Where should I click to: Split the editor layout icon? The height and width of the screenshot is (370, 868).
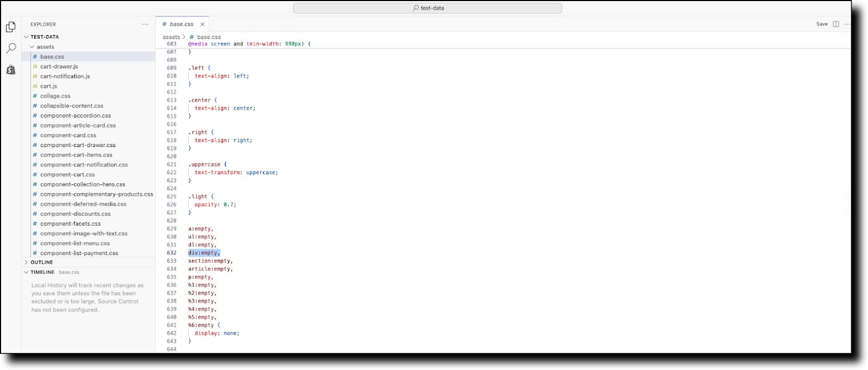(836, 24)
